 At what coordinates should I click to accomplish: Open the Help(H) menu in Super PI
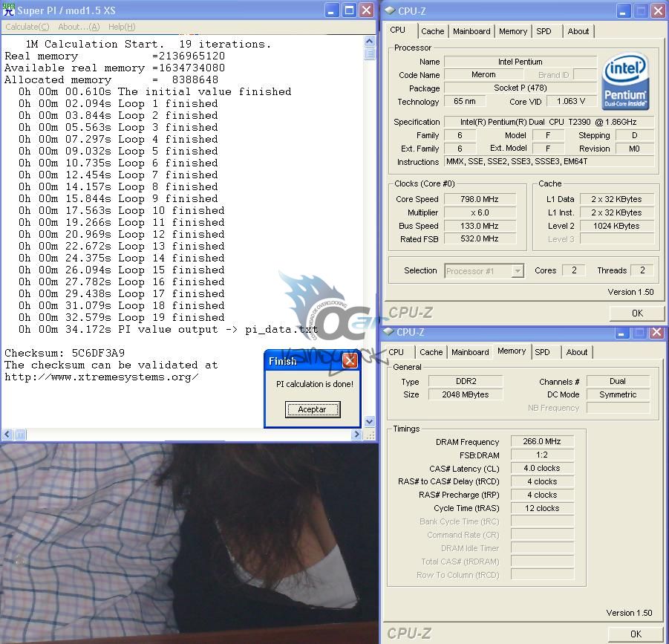[122, 27]
